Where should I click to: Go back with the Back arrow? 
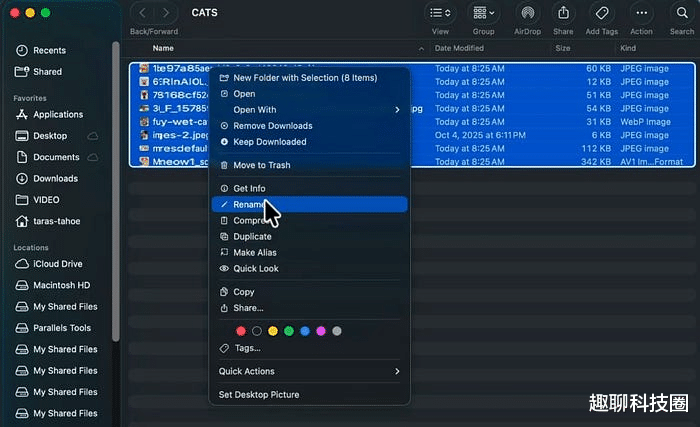tap(141, 13)
